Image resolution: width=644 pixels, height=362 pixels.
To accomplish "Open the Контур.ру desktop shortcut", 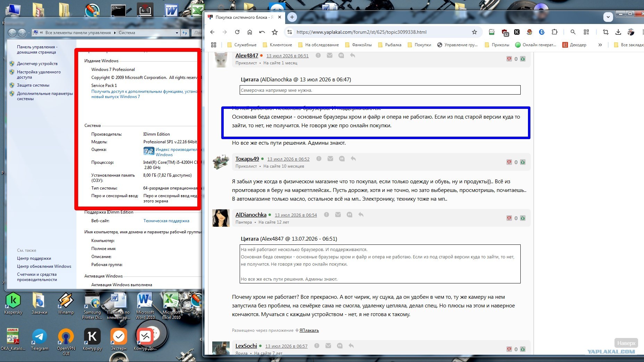I will (92, 340).
